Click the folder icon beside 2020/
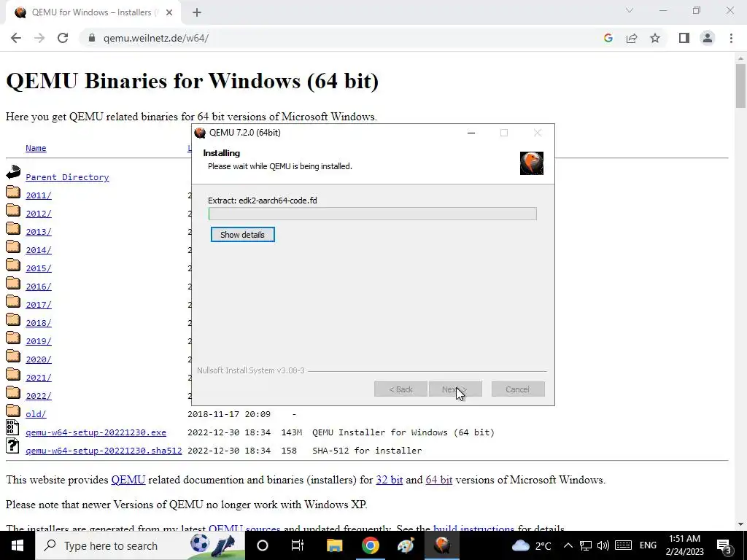747x560 pixels. click(x=13, y=356)
